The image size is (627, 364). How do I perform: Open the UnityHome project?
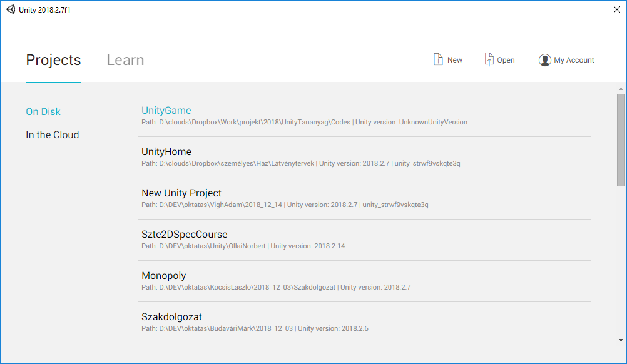[x=166, y=152]
